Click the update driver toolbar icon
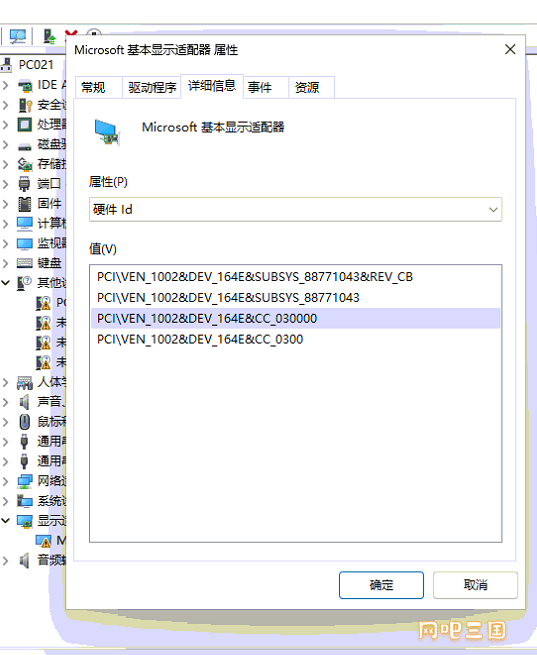Screen dimensions: 537x655 [49, 36]
